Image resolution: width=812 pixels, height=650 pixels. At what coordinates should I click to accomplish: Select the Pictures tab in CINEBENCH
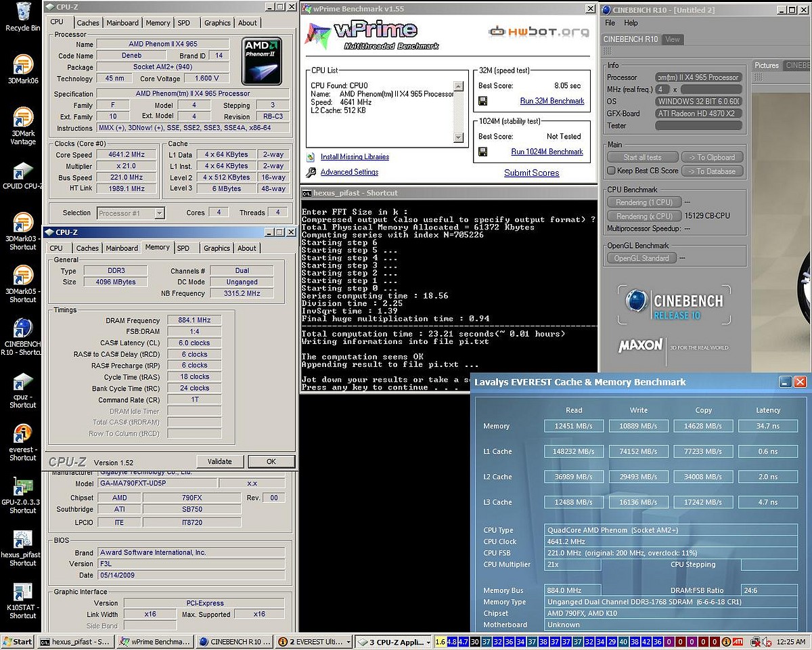[x=767, y=65]
